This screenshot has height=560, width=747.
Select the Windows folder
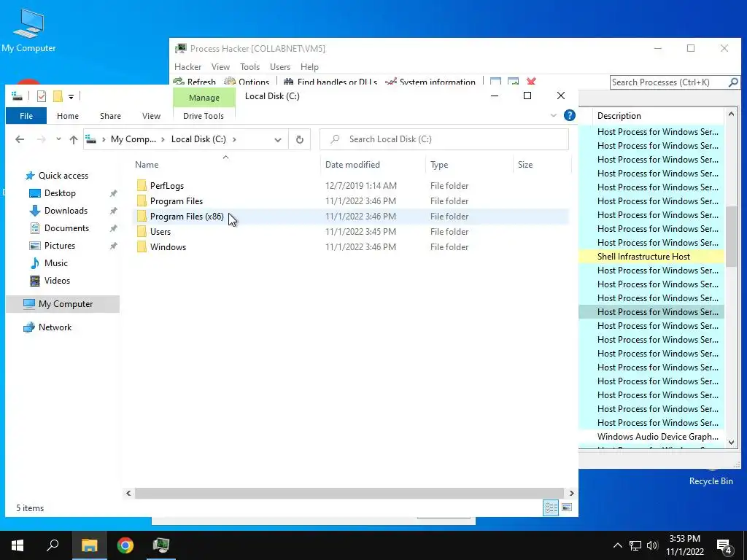coord(168,246)
